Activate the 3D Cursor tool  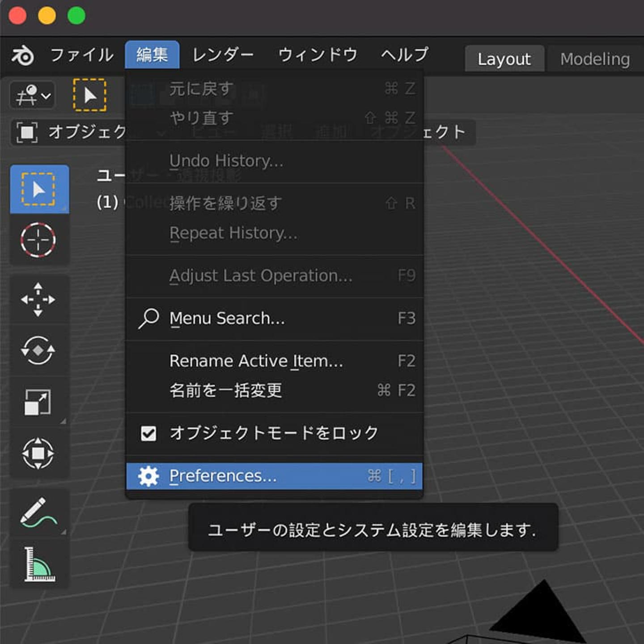38,240
